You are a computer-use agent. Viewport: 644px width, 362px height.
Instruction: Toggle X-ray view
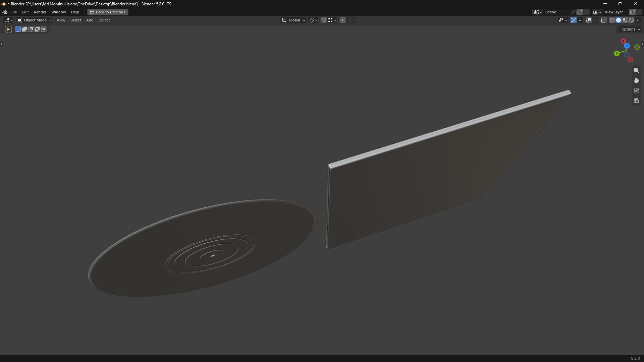click(603, 20)
